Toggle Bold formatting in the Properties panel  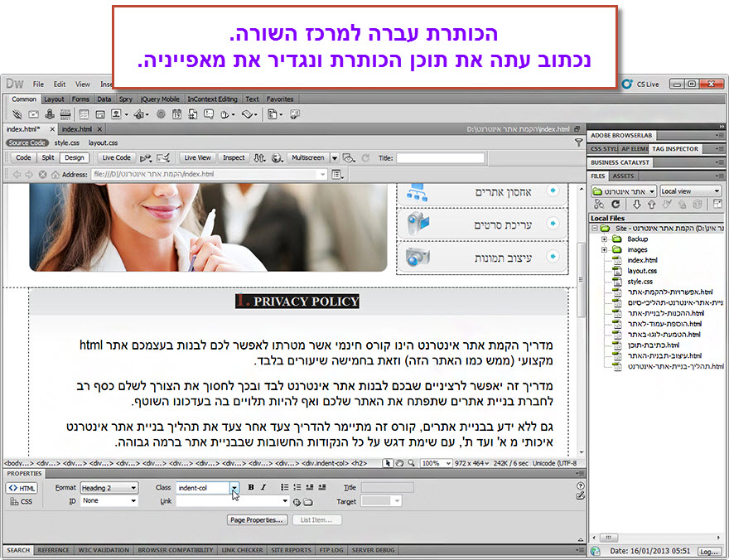pyautogui.click(x=251, y=486)
